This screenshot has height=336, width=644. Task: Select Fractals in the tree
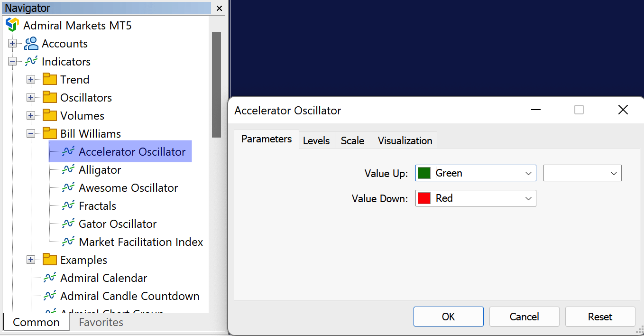[97, 206]
